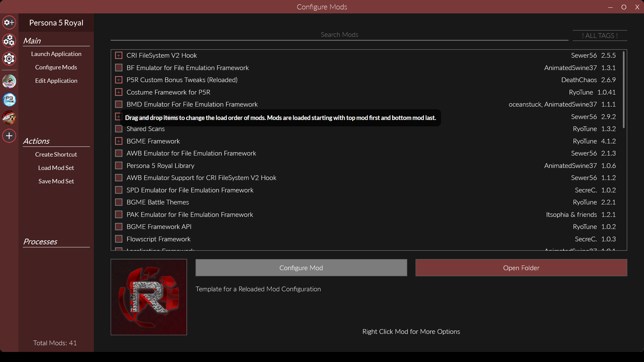Image resolution: width=644 pixels, height=362 pixels.
Task: Click Create Shortcut action
Action: (56, 155)
